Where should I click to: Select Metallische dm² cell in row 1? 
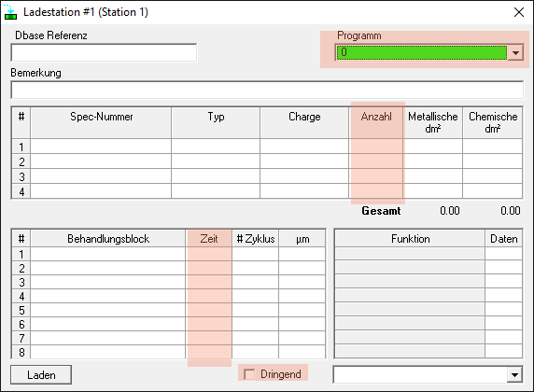coord(433,147)
